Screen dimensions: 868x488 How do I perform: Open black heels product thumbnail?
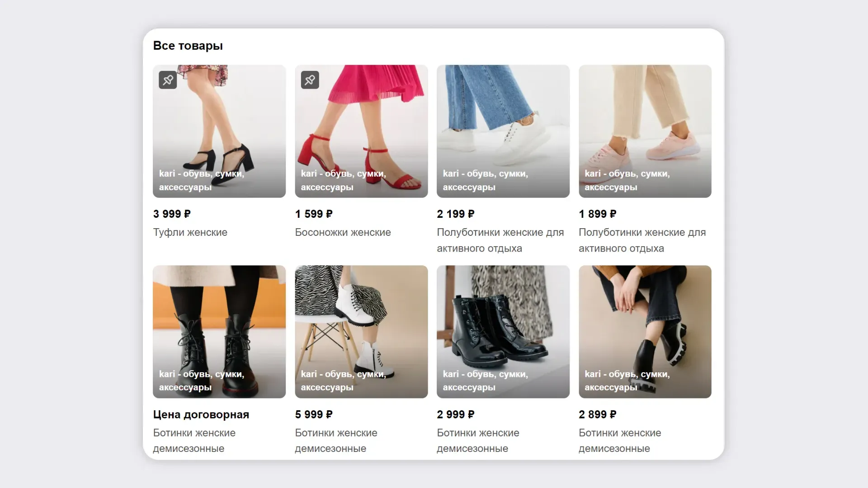tap(219, 131)
